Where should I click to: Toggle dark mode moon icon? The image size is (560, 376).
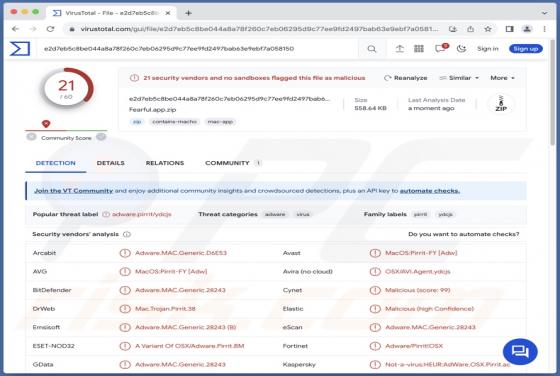[461, 49]
